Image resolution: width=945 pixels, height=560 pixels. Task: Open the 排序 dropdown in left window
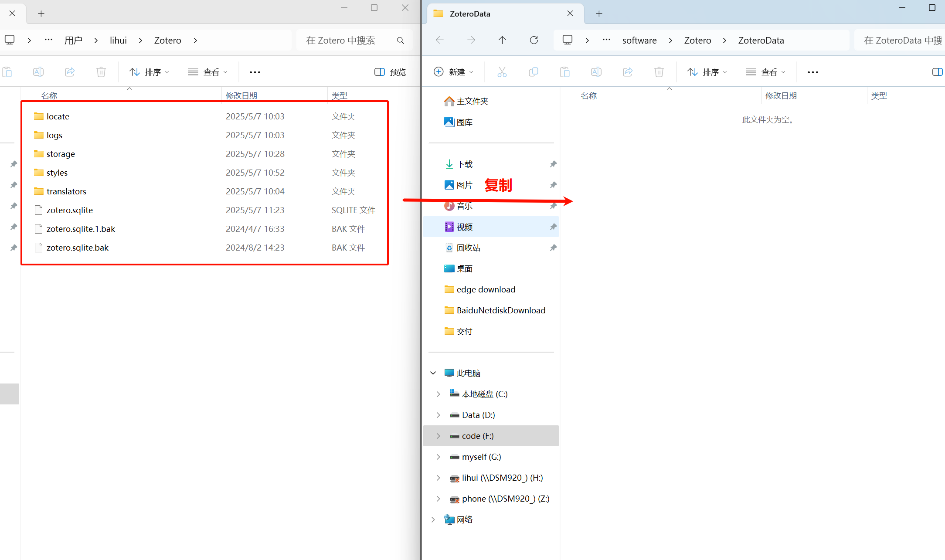pos(149,72)
